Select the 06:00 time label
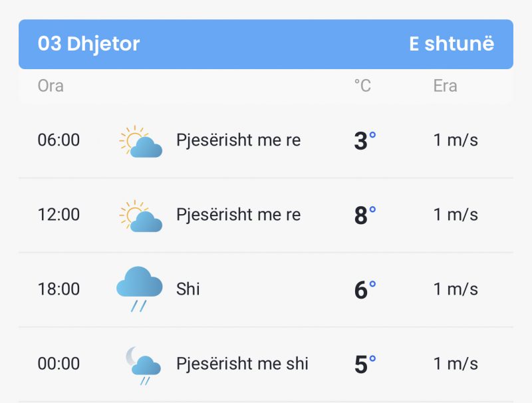532x403 pixels. tap(59, 140)
